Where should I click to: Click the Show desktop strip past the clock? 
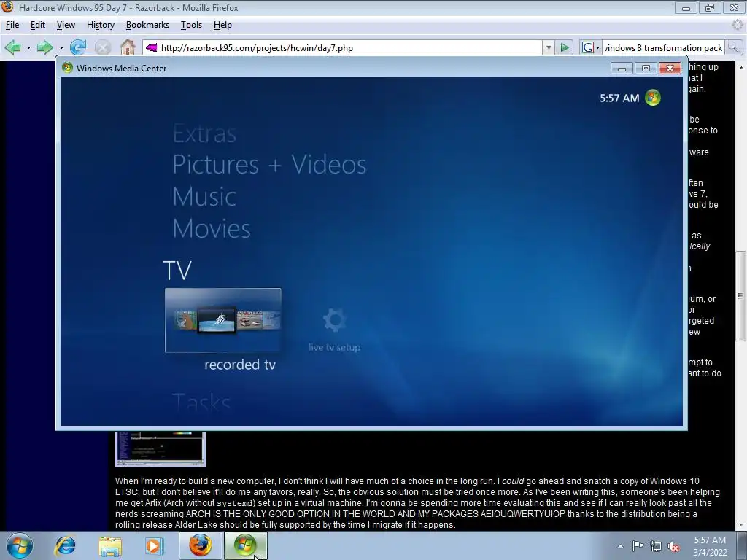[743, 546]
